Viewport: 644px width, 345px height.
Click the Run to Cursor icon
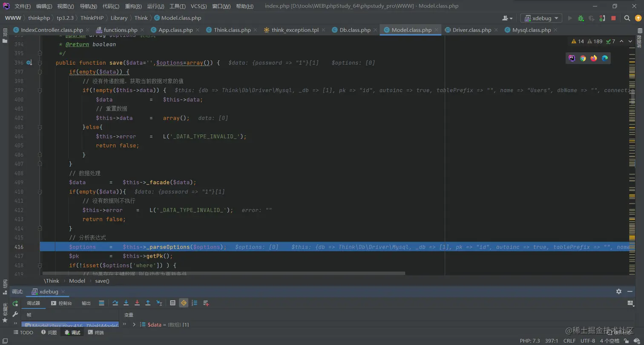(x=159, y=303)
